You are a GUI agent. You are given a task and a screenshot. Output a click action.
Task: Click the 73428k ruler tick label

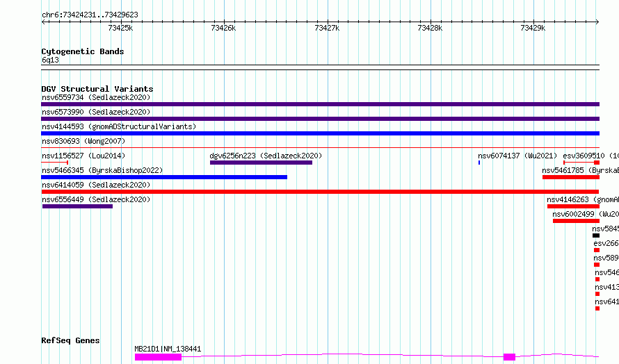(430, 28)
